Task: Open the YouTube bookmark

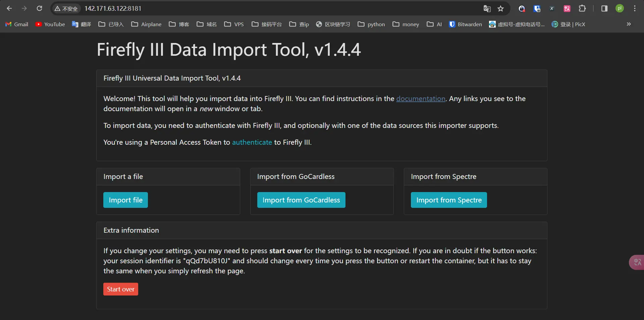Action: coord(50,24)
